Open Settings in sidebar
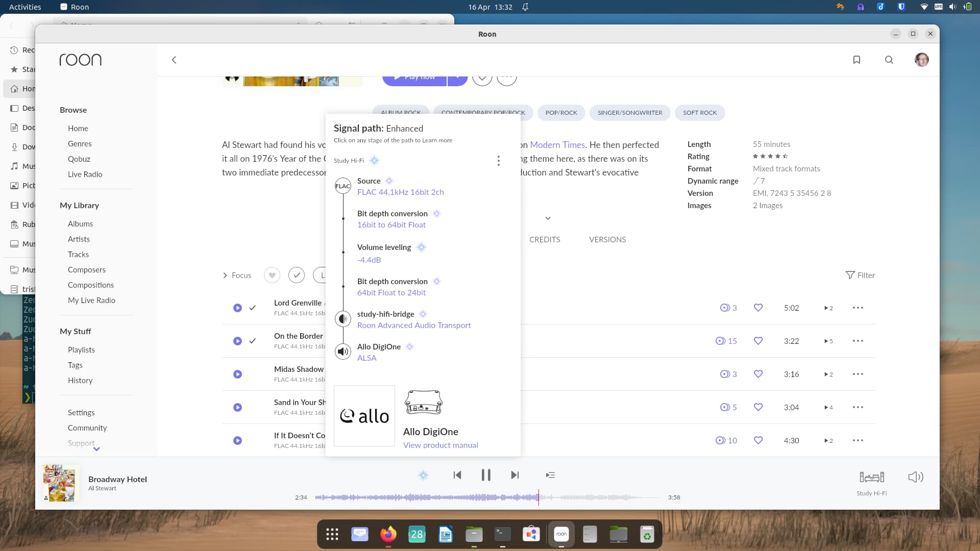Screen dimensions: 980x551 [81, 412]
